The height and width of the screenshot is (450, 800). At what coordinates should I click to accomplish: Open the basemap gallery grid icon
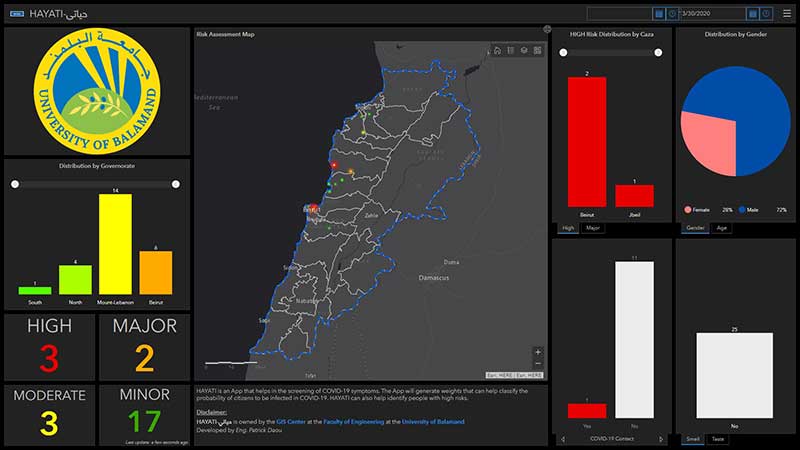point(537,50)
